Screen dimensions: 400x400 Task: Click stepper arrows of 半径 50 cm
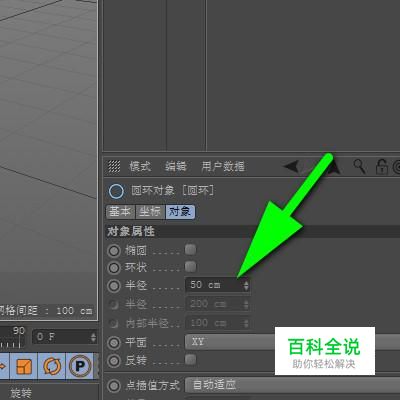[x=246, y=285]
